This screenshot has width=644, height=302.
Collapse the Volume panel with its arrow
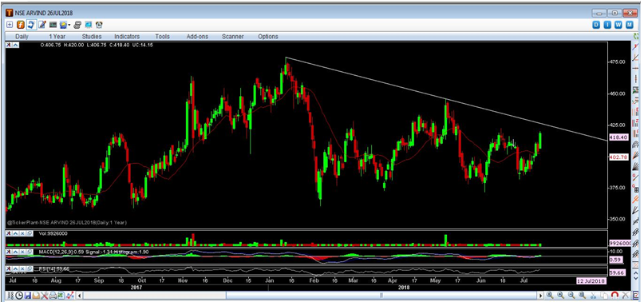pos(16,233)
